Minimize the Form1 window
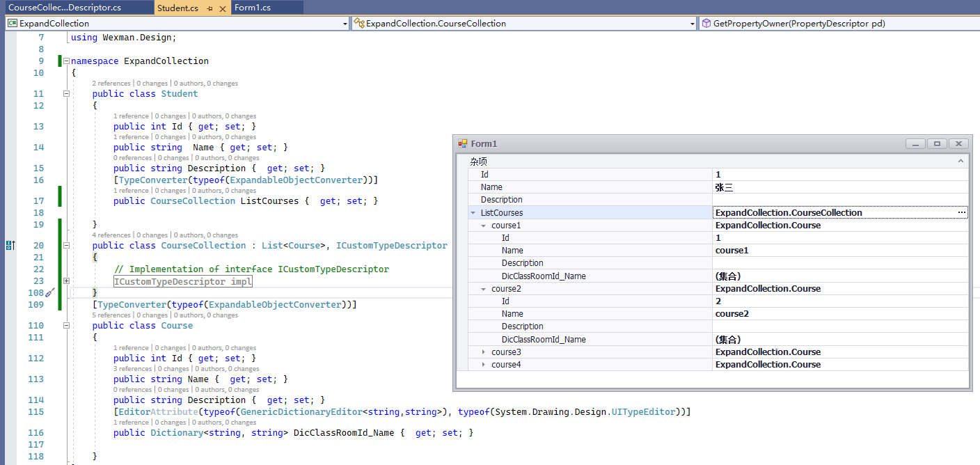This screenshot has width=980, height=465. point(915,143)
